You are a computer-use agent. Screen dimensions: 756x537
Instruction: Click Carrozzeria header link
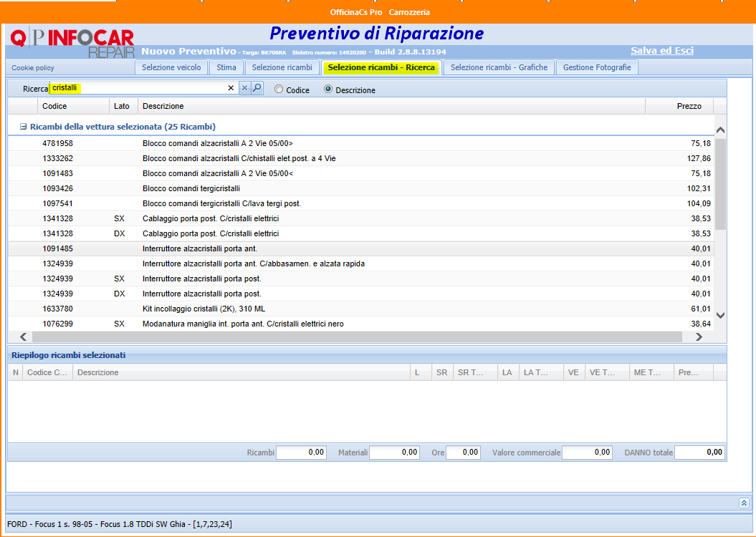(x=409, y=12)
